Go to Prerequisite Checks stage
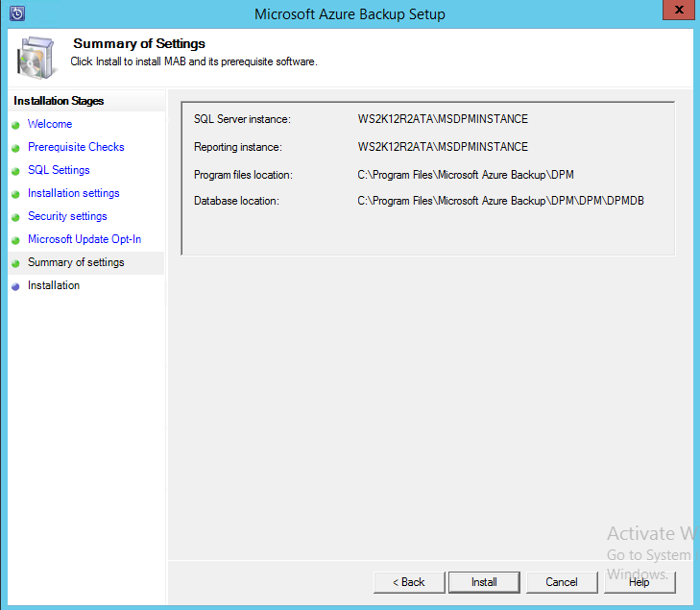Image resolution: width=700 pixels, height=610 pixels. pyautogui.click(x=76, y=147)
